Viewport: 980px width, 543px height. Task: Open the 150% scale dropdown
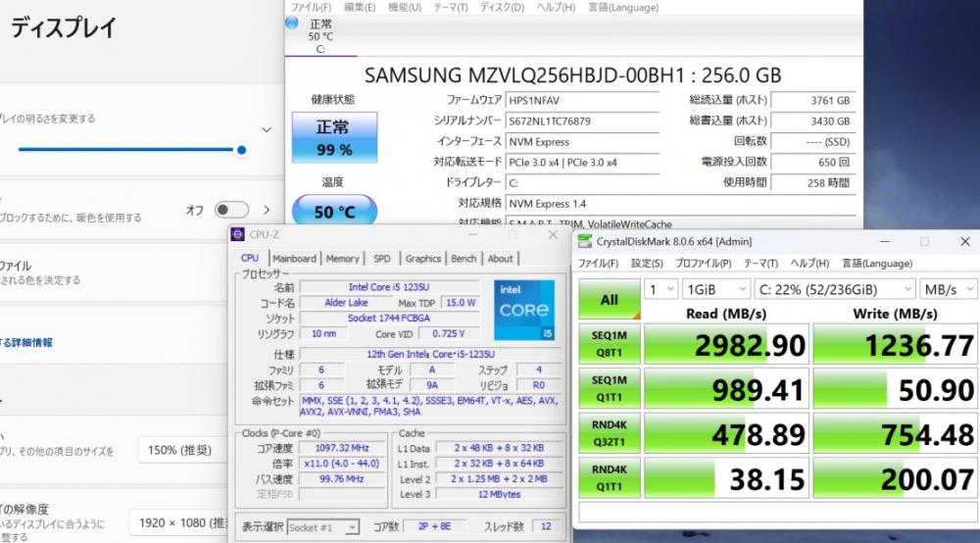coord(182,450)
